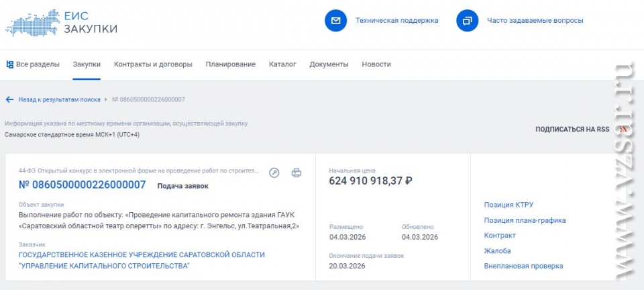The image size is (644, 290).
Task: Go to the Планирование section
Action: coord(230,64)
